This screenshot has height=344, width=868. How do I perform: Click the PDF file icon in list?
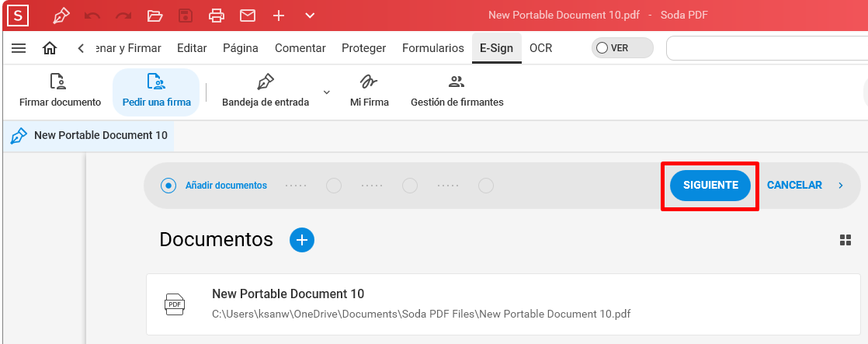(x=175, y=304)
